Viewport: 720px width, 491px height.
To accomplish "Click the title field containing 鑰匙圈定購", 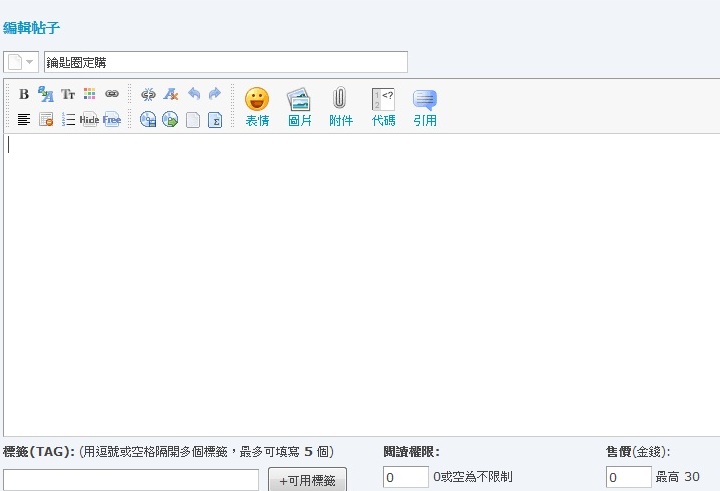I will (x=226, y=62).
